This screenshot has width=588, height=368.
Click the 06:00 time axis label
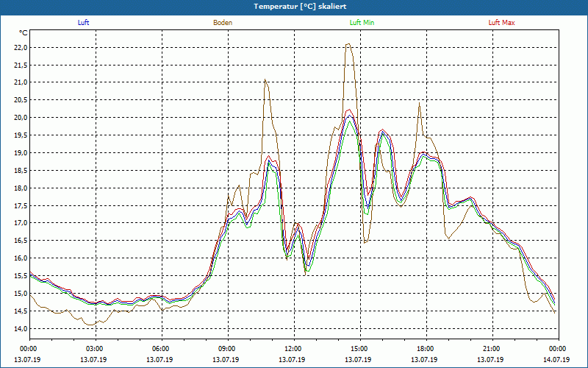click(x=159, y=349)
